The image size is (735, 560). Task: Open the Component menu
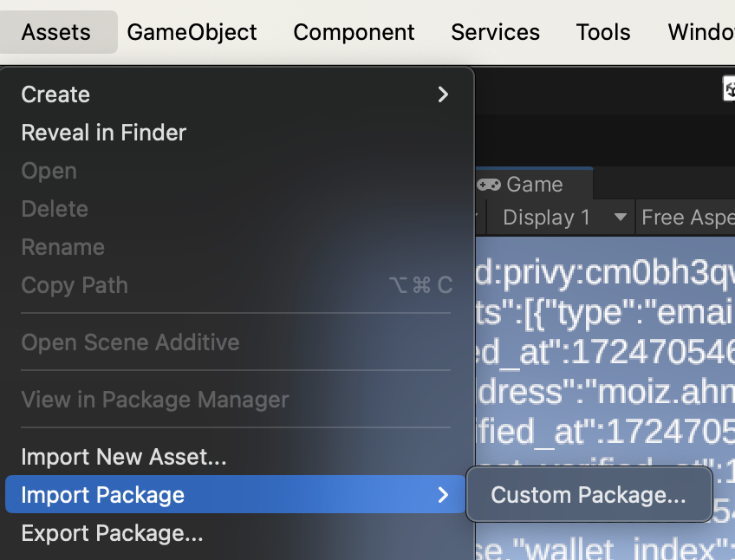click(354, 32)
